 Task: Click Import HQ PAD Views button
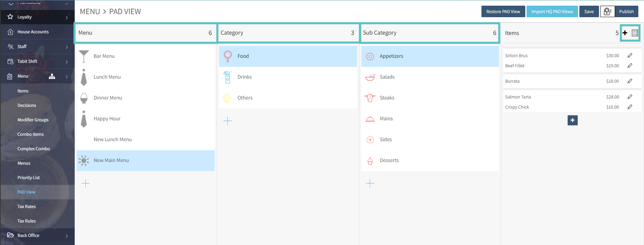coord(552,12)
